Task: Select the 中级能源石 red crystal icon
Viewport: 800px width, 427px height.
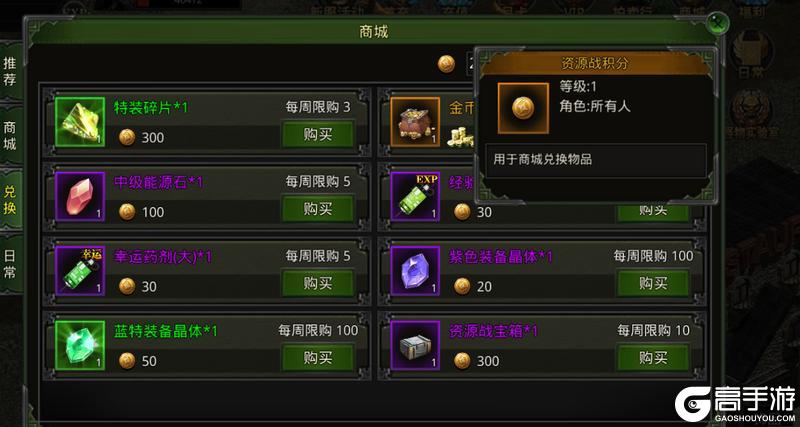Action: click(80, 196)
